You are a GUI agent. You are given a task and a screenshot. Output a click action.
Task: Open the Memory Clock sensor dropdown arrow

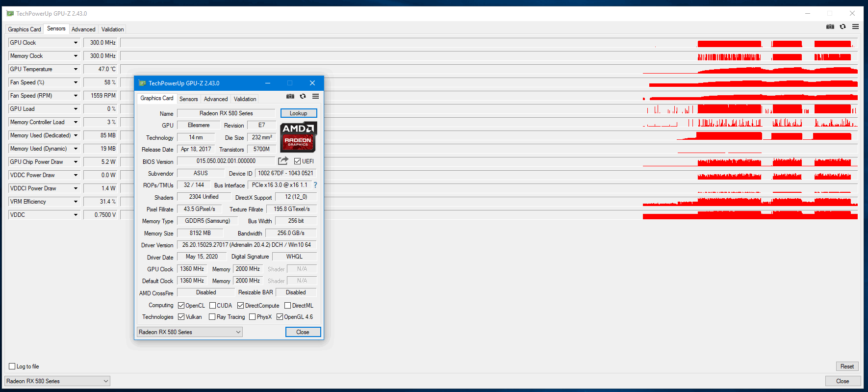click(76, 56)
